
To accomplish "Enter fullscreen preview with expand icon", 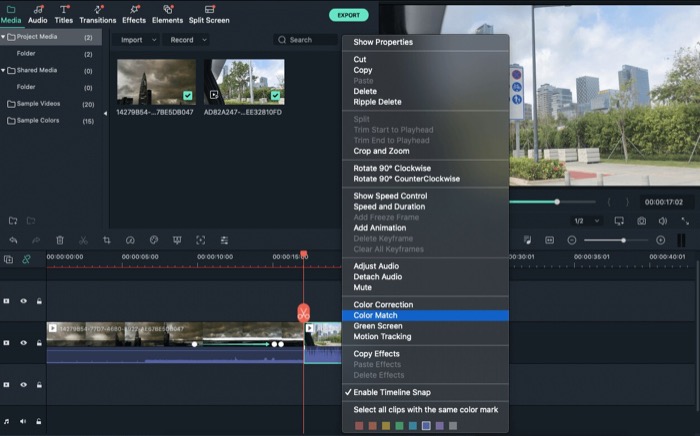I will click(685, 221).
